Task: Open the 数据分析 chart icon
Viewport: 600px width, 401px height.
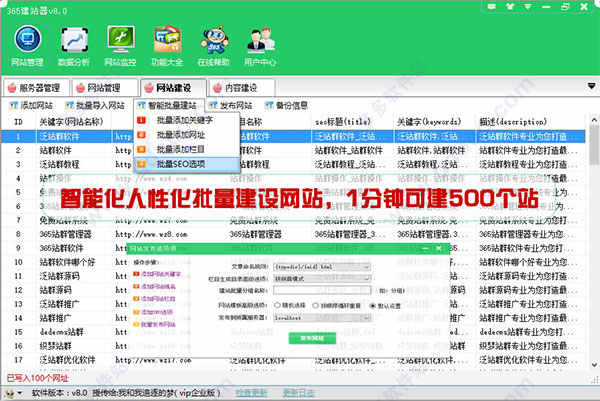Action: tap(76, 45)
